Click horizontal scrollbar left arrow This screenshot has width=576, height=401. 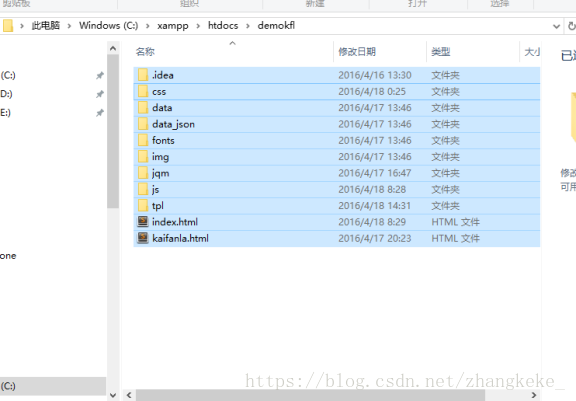pos(129,395)
